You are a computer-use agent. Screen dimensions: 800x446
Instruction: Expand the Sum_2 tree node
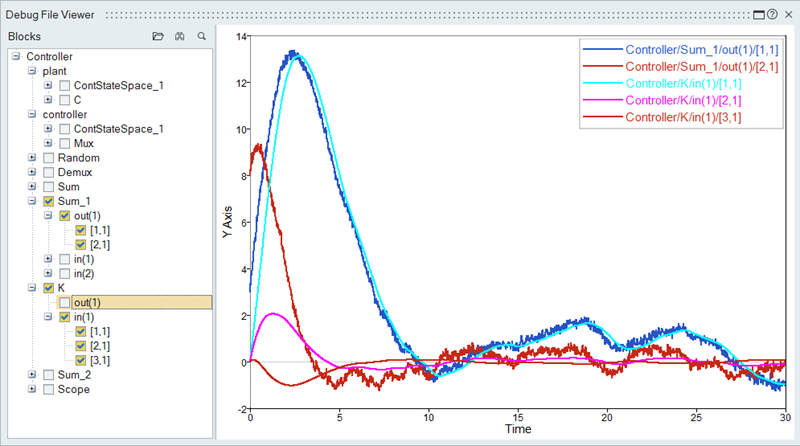pyautogui.click(x=33, y=374)
